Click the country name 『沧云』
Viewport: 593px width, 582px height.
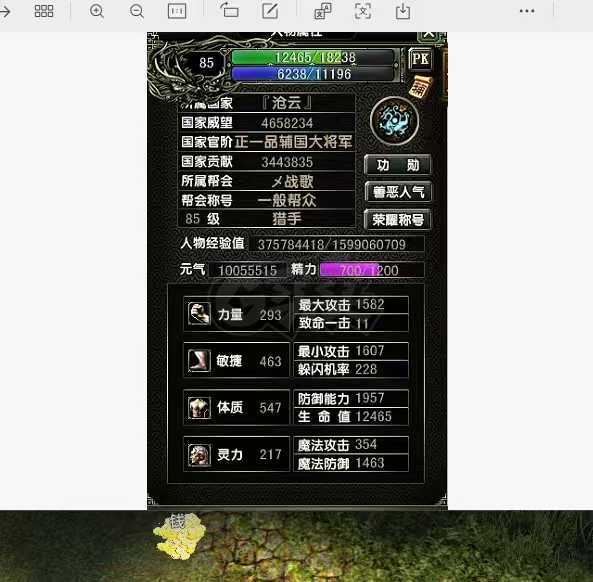287,102
